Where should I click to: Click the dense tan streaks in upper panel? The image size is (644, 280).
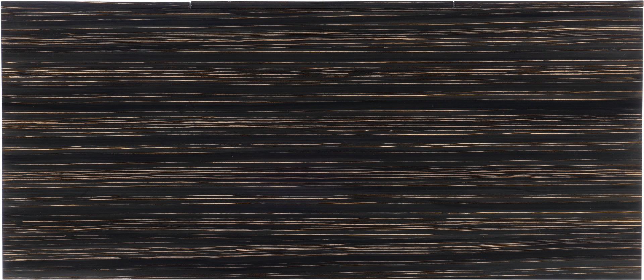322,72
